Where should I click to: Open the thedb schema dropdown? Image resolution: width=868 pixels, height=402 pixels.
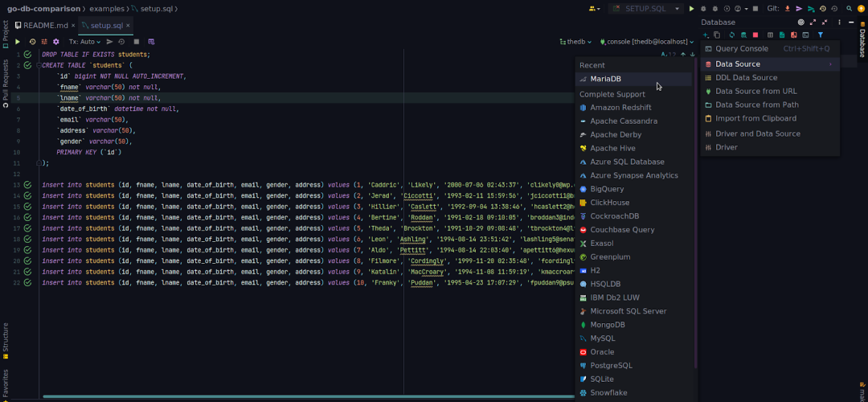(575, 42)
